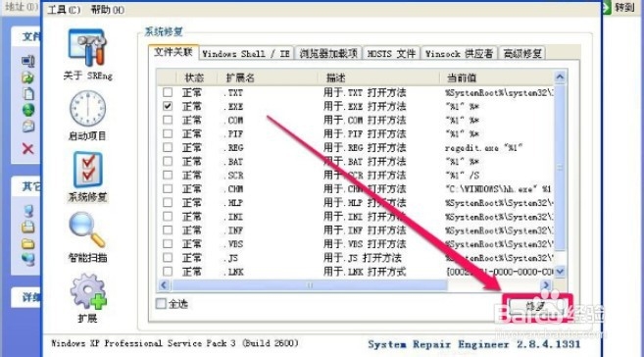Tick the .LNK row checkbox

coord(168,271)
